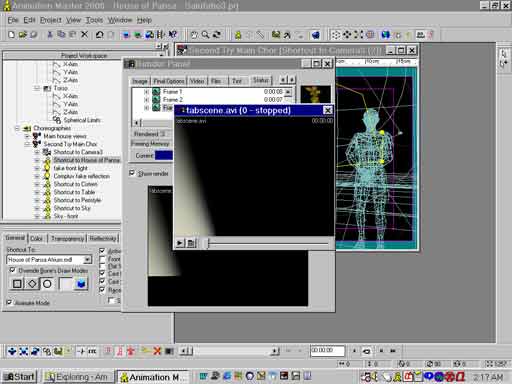The height and width of the screenshot is (384, 512).
Task: Select the Move hand tool icon
Action: click(x=194, y=35)
